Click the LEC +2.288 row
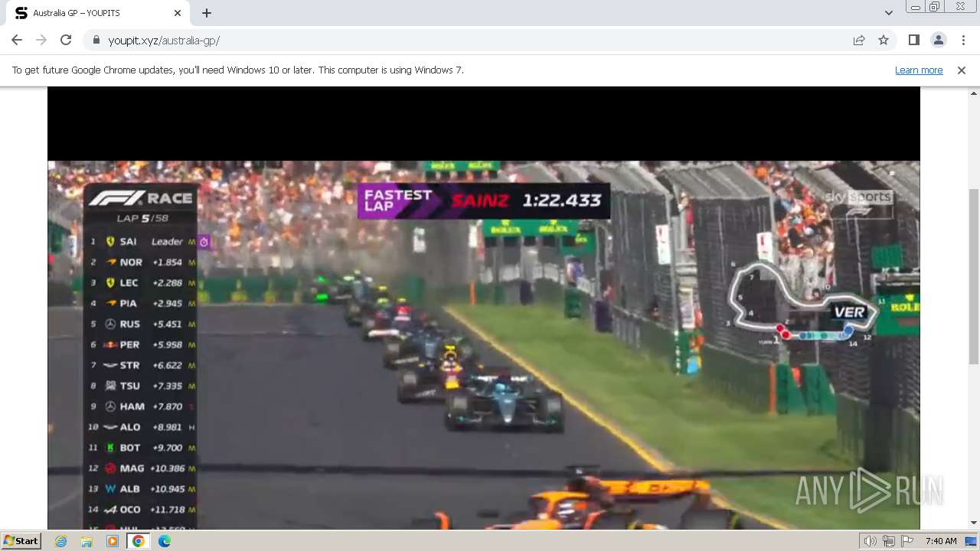 pos(142,282)
